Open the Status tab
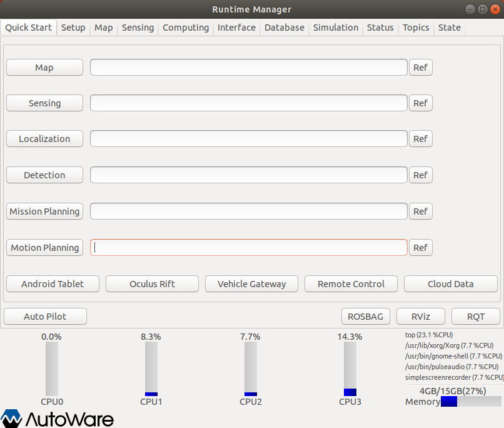 pos(380,28)
